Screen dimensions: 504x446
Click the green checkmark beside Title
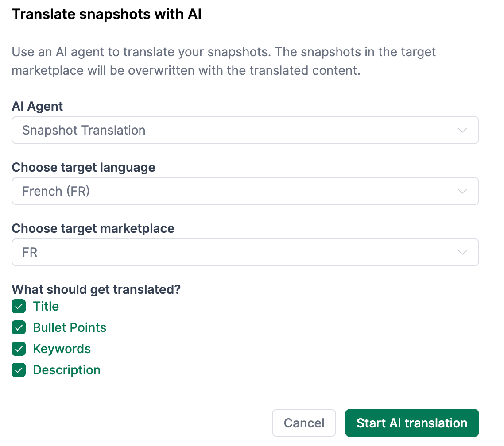click(x=19, y=306)
